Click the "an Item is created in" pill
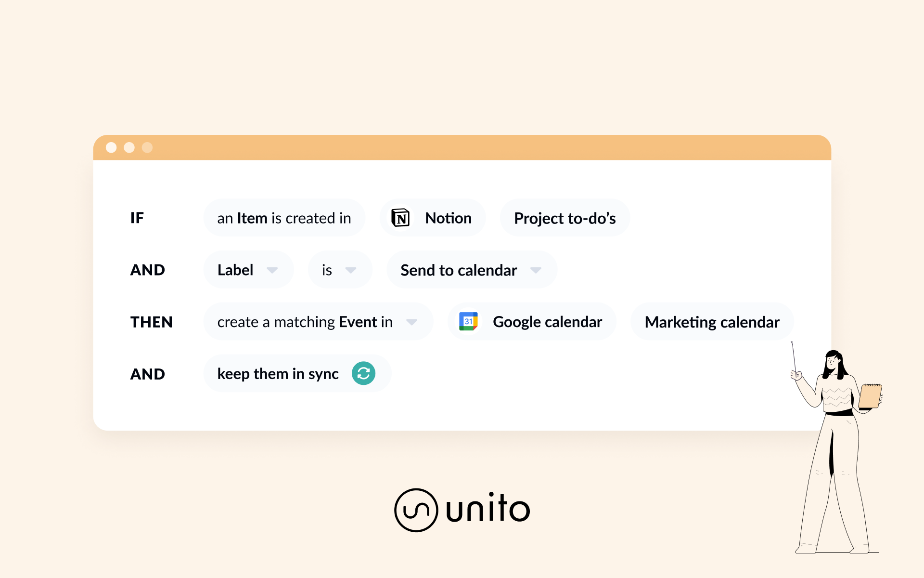 point(284,218)
